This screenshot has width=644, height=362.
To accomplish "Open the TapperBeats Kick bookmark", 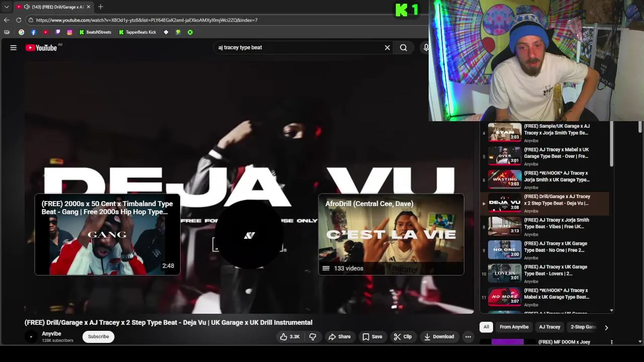I will [137, 32].
